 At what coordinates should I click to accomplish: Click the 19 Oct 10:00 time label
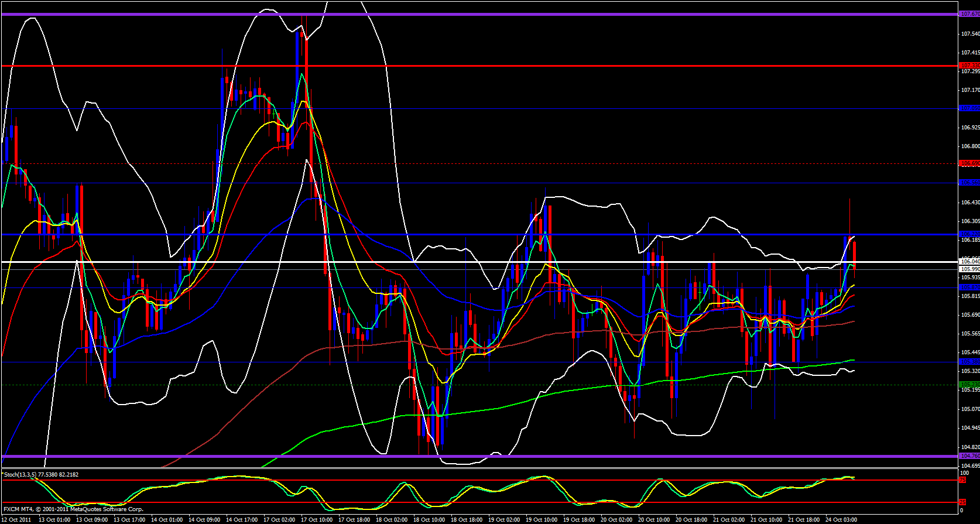tap(542, 520)
